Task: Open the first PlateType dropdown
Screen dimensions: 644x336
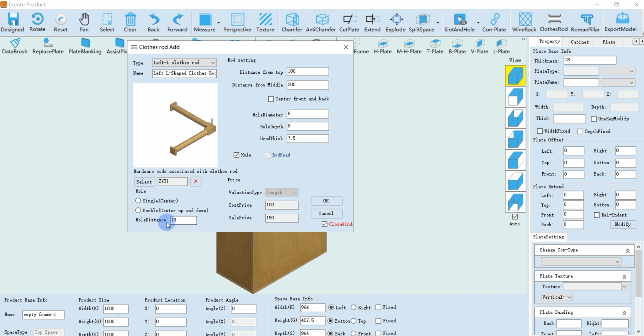Action: point(618,71)
